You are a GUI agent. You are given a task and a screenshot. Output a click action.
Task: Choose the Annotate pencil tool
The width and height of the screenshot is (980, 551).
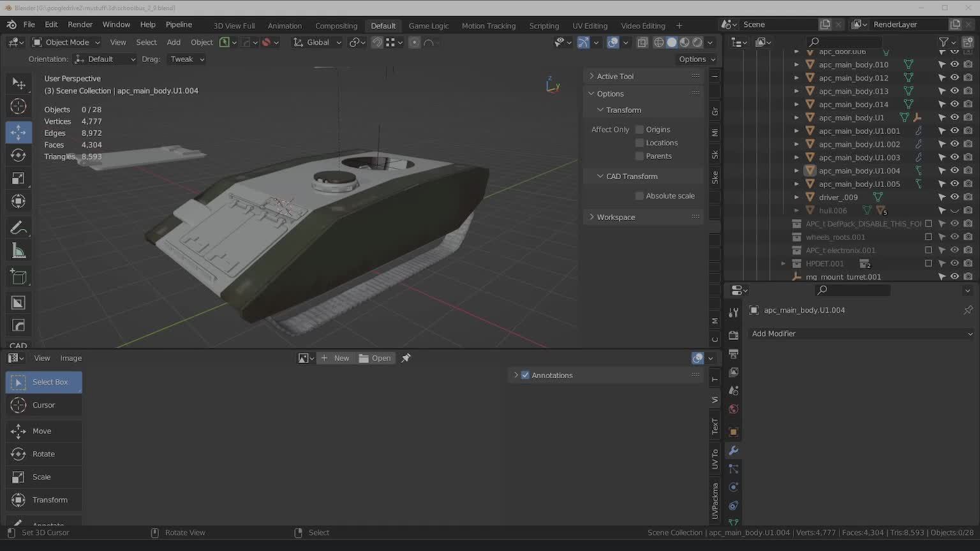point(19,228)
